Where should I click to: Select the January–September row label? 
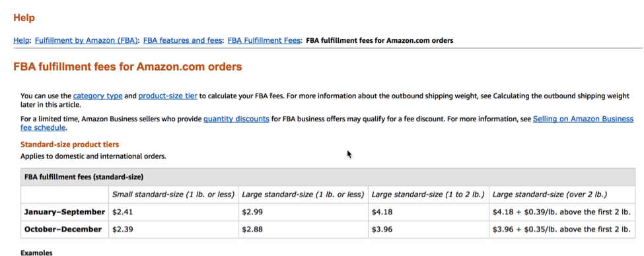tap(65, 212)
